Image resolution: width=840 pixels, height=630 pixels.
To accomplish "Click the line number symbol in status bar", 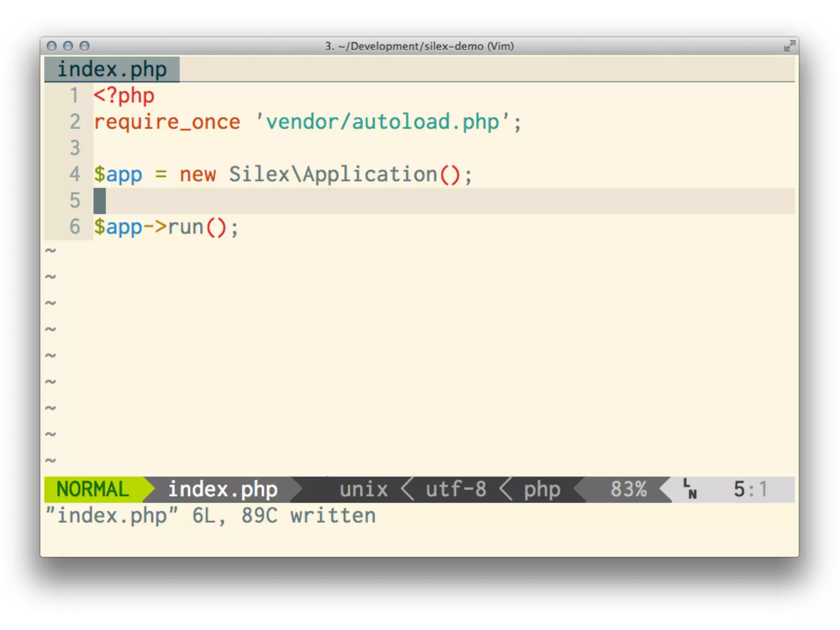I will (690, 489).
